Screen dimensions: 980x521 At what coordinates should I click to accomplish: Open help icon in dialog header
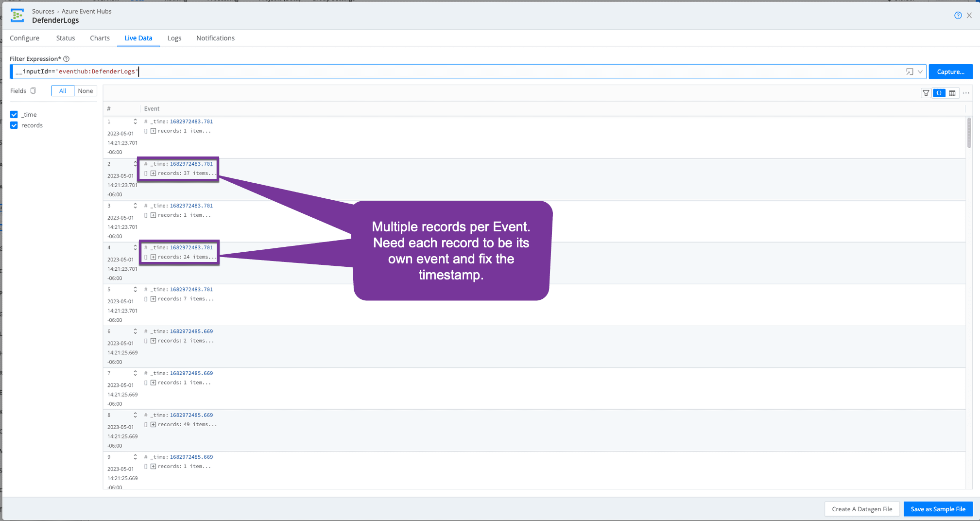[958, 16]
